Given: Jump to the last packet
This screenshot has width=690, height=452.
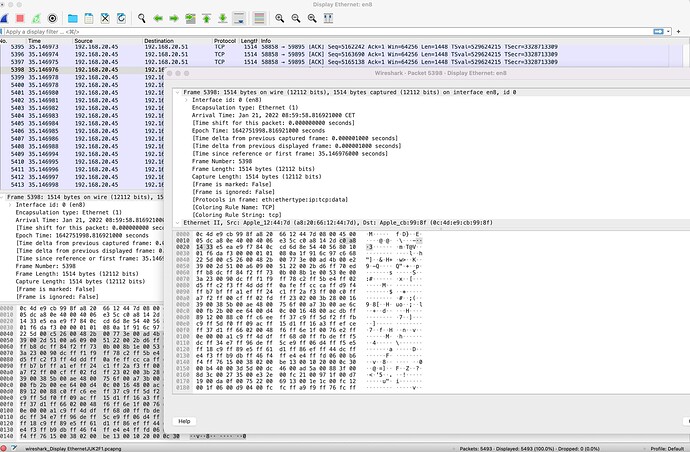Looking at the screenshot, I should click(223, 18).
